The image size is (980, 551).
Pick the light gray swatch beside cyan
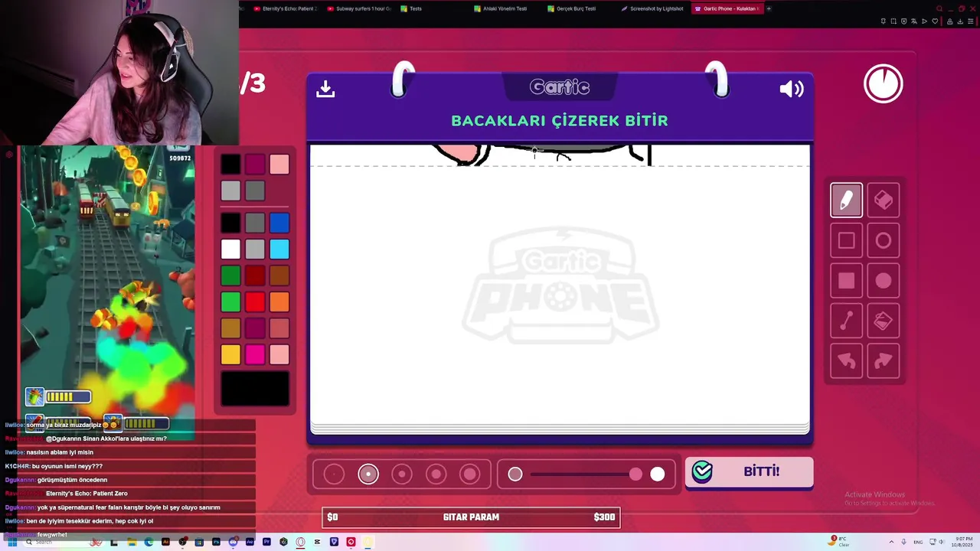(255, 249)
